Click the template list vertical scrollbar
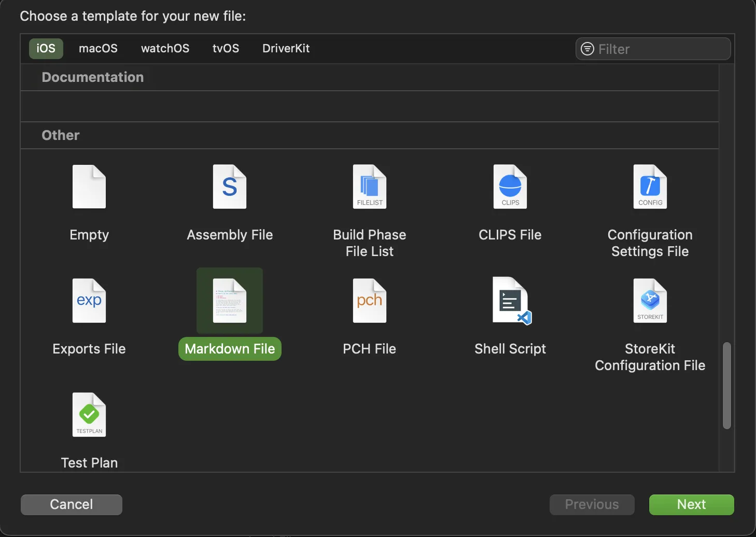The width and height of the screenshot is (756, 537). point(727,385)
